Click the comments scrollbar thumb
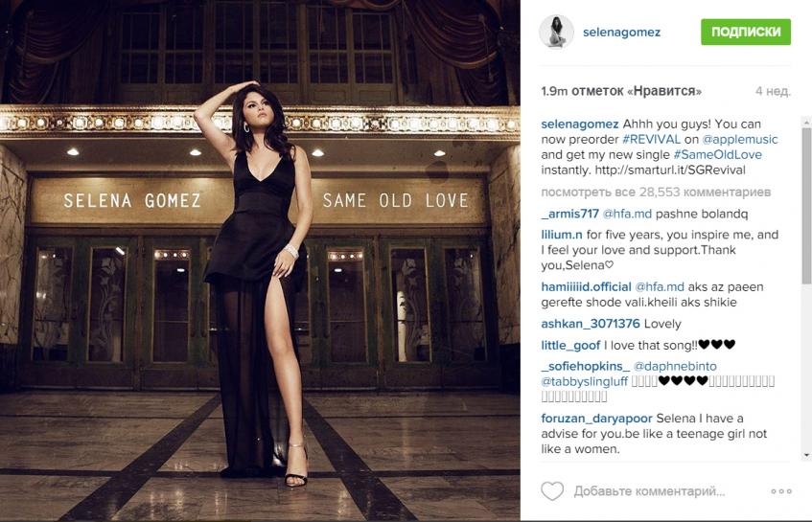 tap(806, 205)
